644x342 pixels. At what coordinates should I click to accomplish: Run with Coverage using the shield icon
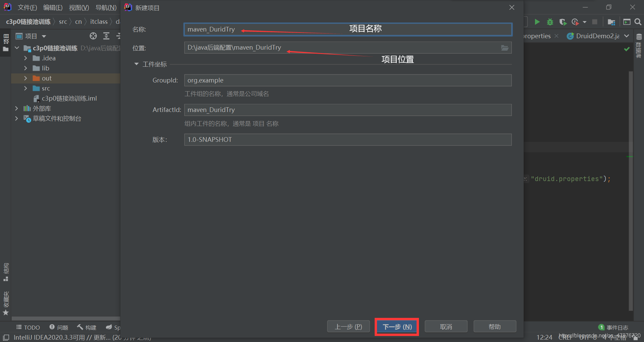point(563,22)
